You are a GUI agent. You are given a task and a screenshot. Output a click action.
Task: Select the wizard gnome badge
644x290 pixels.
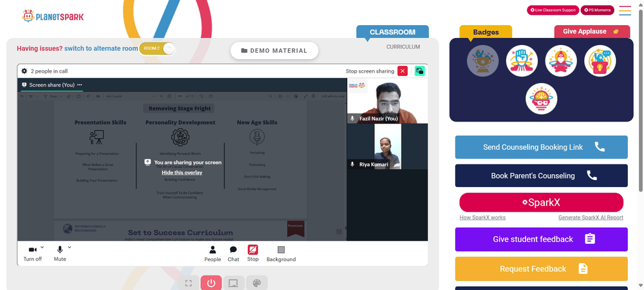click(x=561, y=60)
